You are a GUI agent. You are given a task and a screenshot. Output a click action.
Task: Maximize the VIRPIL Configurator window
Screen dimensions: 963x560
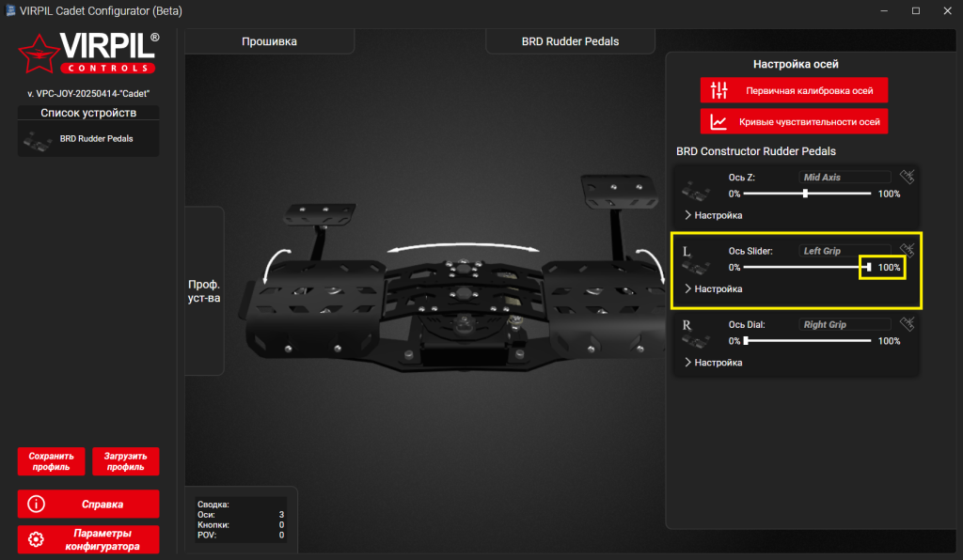pyautogui.click(x=916, y=10)
